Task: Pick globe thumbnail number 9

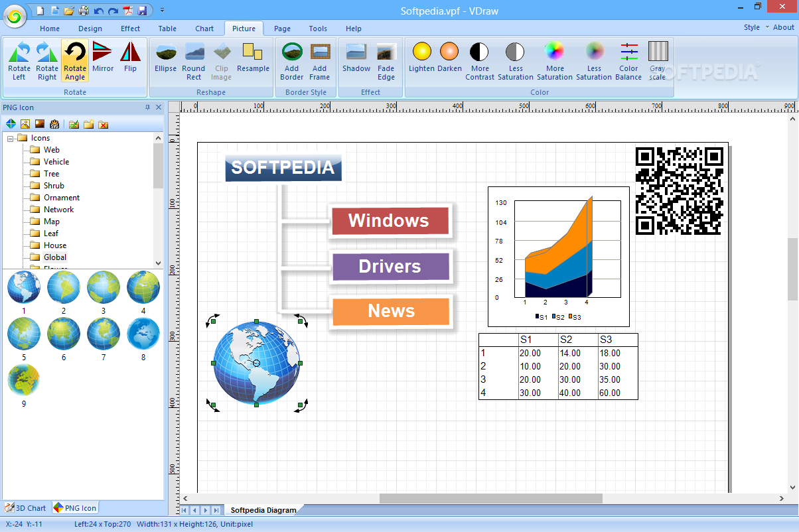Action: click(24, 381)
